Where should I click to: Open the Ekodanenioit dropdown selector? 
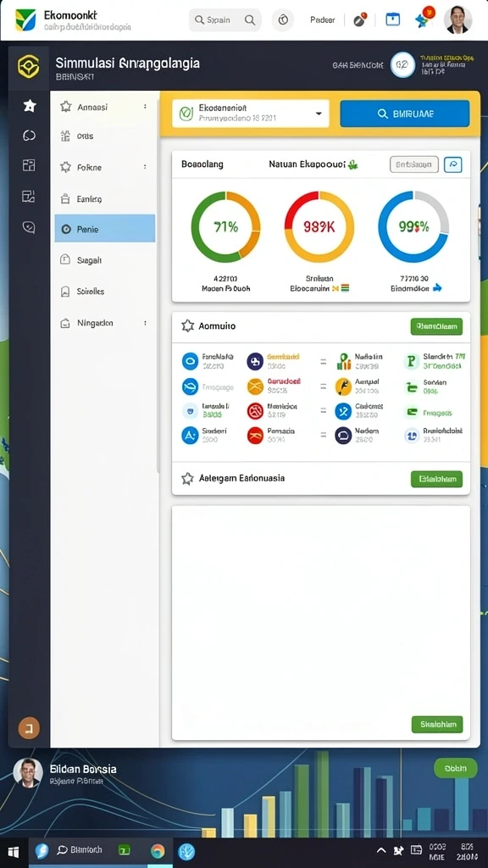pos(250,114)
